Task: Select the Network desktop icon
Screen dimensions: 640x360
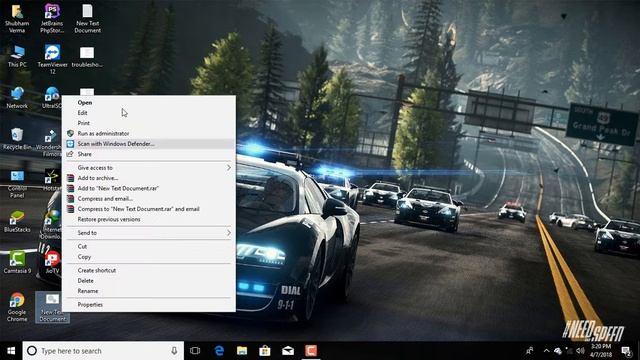Action: [x=17, y=98]
